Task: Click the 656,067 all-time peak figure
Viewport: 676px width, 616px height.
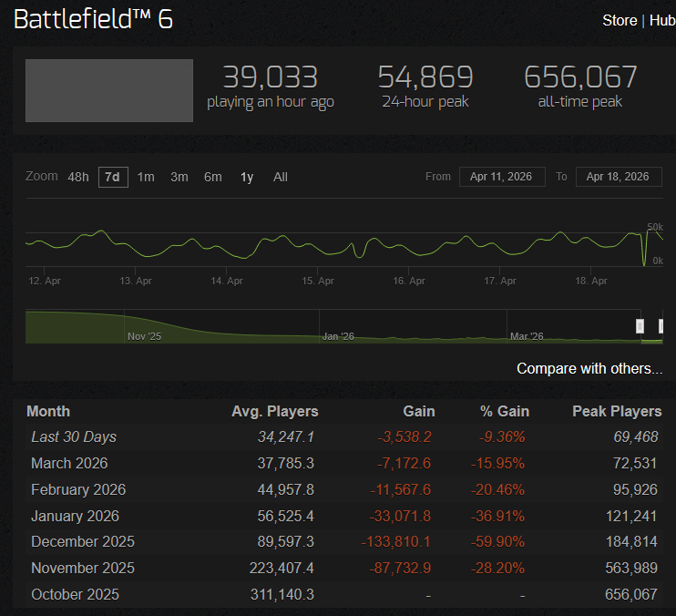Action: 580,77
